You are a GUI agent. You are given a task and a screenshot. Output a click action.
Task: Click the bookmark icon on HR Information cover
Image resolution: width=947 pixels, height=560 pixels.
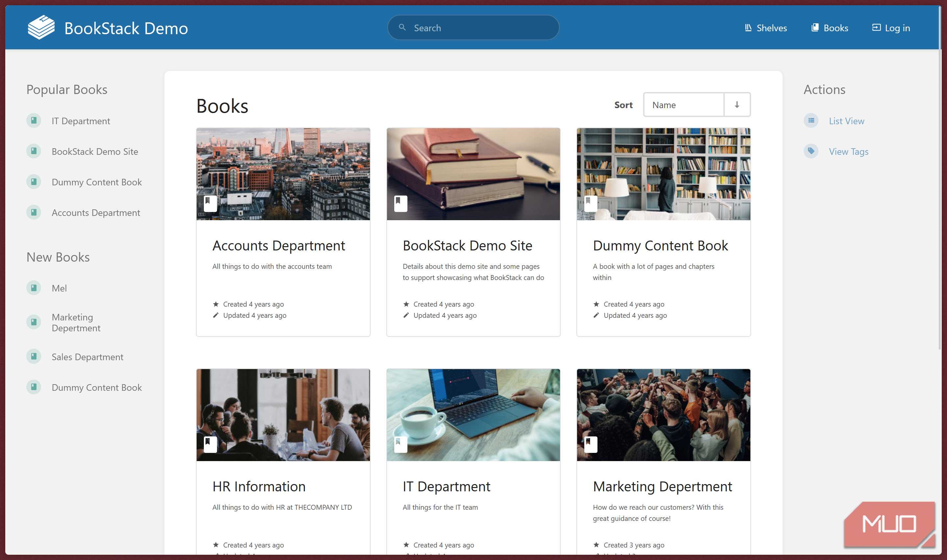point(210,445)
